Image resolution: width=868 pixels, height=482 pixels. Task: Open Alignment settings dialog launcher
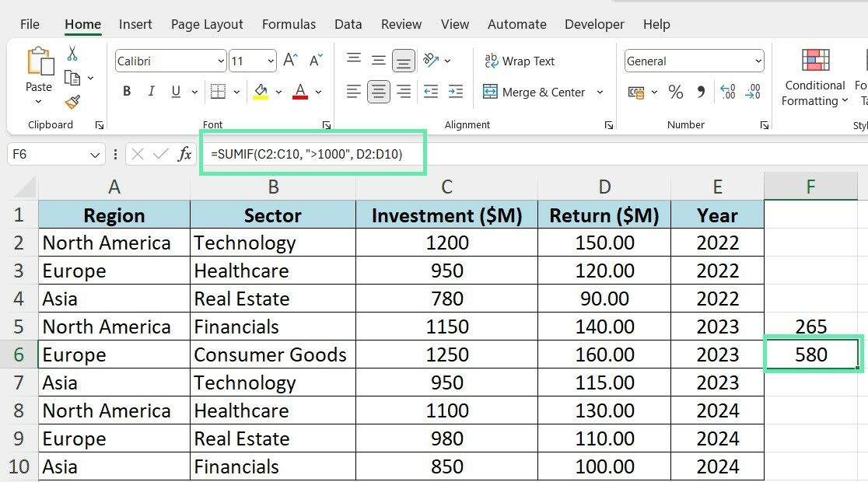(609, 126)
